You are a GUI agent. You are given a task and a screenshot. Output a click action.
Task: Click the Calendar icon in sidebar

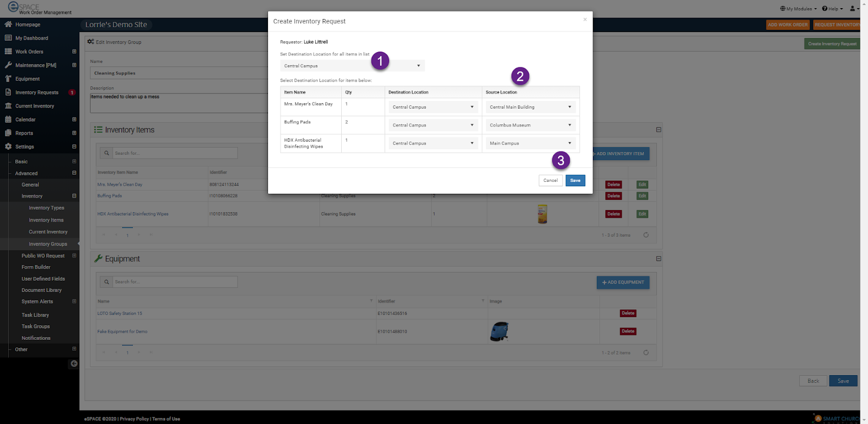[8, 119]
